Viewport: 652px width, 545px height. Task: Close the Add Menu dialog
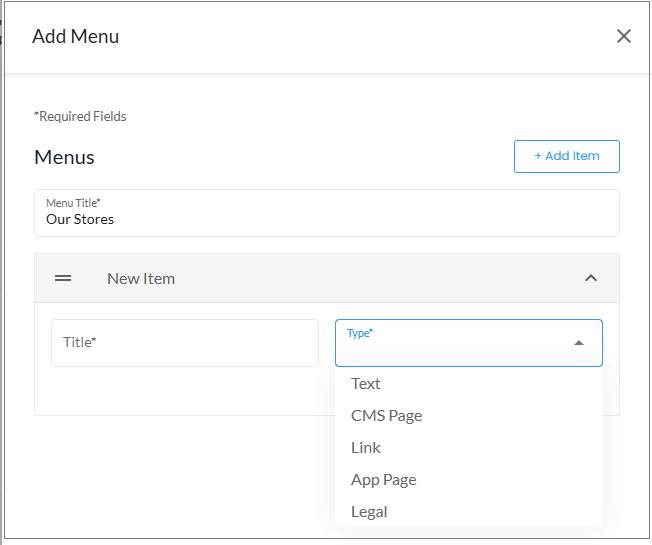click(x=623, y=36)
